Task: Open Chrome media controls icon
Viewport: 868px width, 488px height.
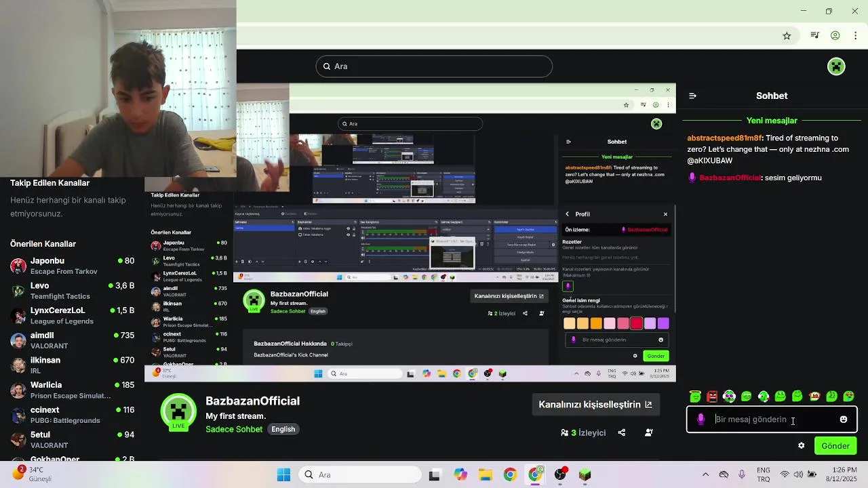Action: (x=815, y=36)
